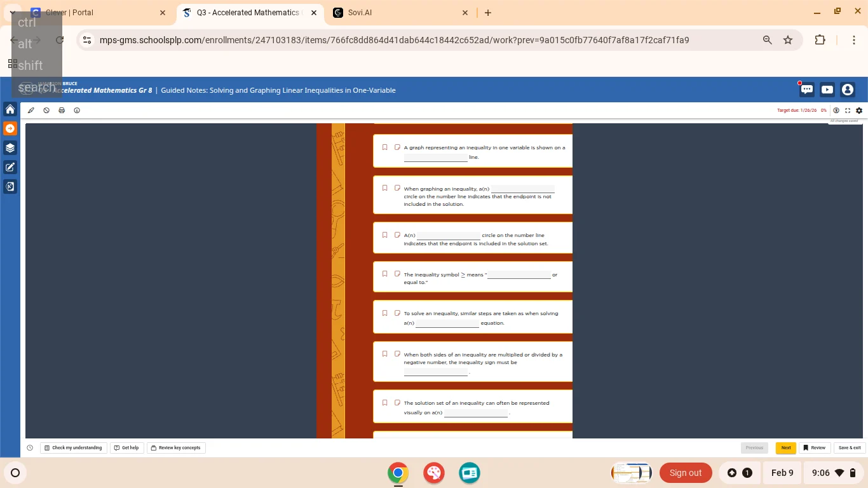Enter fullscreen mode with expand icon

click(848, 111)
